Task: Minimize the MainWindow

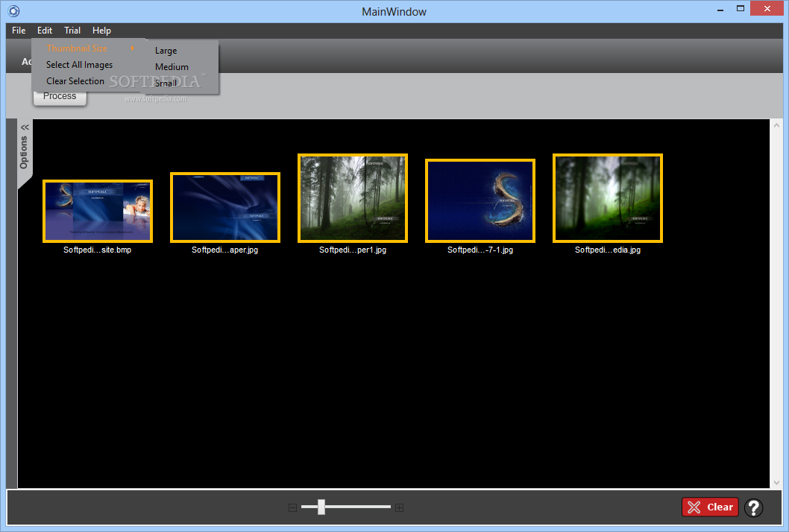Action: (720, 9)
